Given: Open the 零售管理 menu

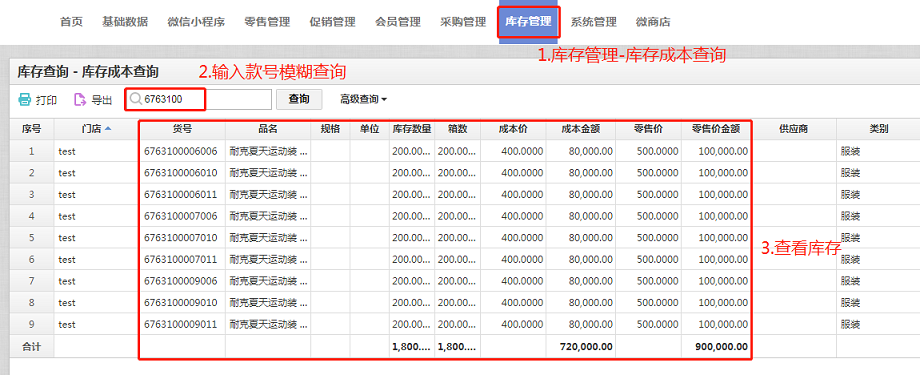Looking at the screenshot, I should 267,22.
